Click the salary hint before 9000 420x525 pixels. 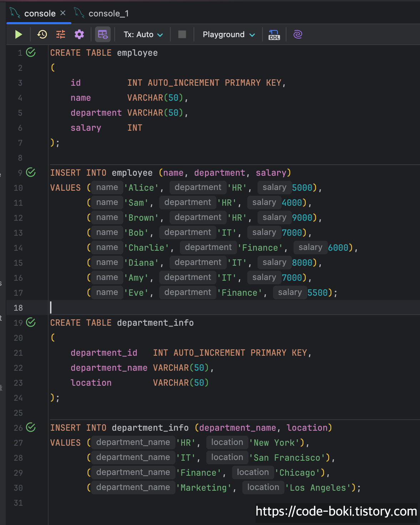tap(274, 217)
